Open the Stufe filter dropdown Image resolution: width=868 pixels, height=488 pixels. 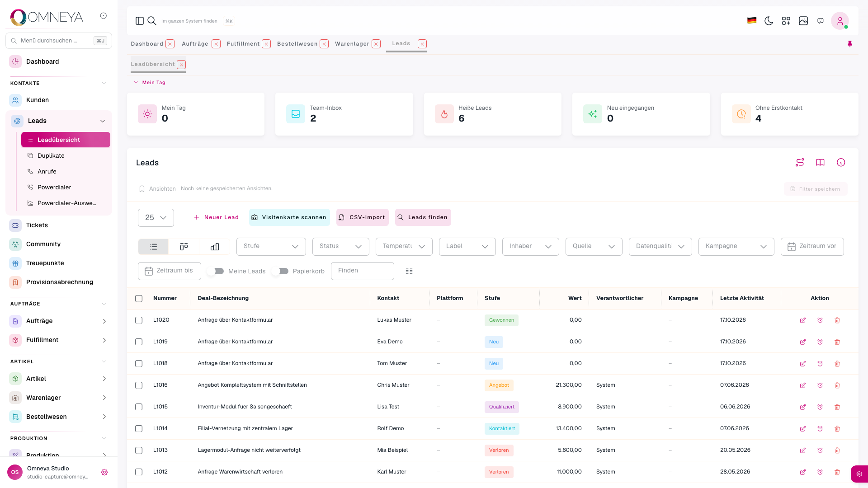coord(271,247)
